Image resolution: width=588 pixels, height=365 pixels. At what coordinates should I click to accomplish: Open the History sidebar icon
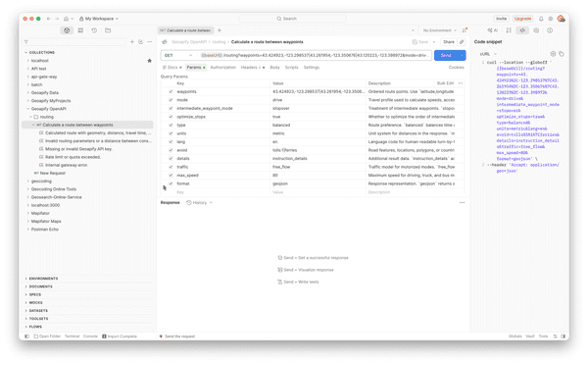pyautogui.click(x=94, y=30)
